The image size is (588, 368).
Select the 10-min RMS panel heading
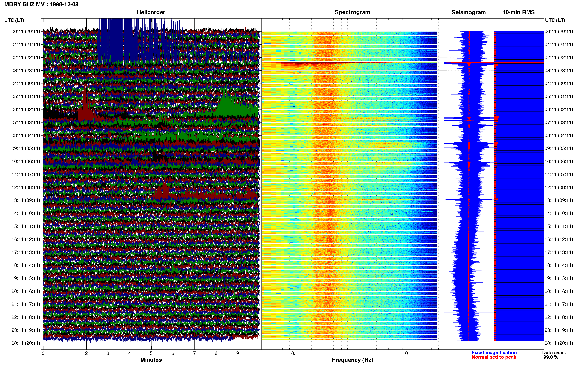pos(518,12)
